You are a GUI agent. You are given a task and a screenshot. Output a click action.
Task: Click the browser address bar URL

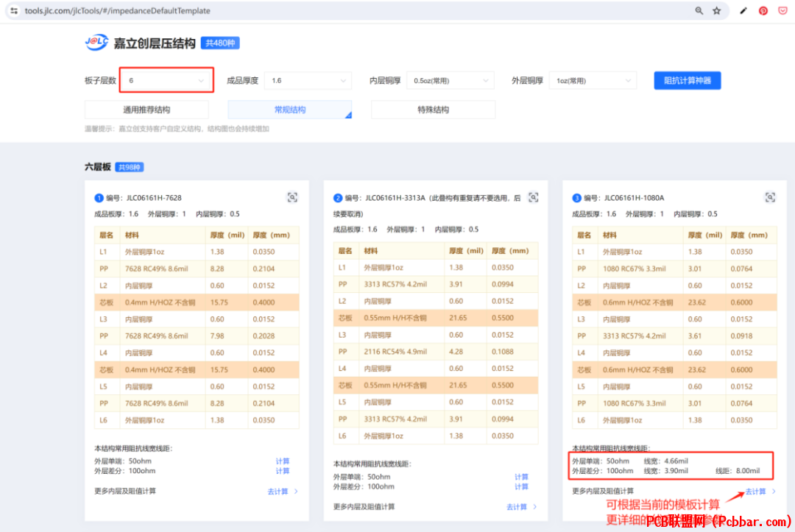coord(118,10)
